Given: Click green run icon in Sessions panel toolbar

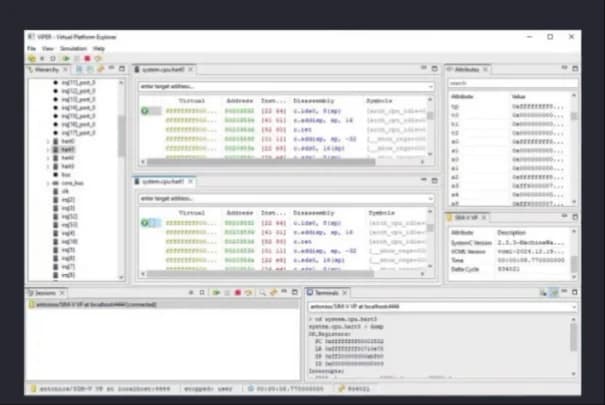Looking at the screenshot, I should point(216,293).
